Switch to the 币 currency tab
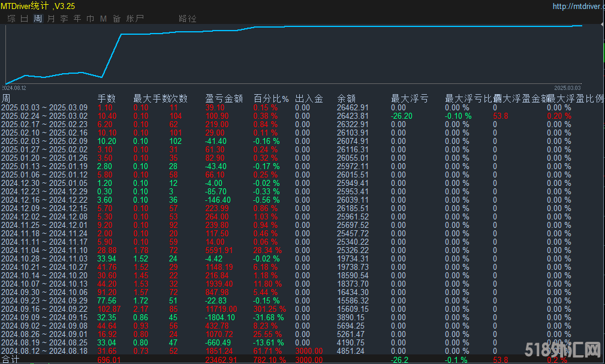The height and width of the screenshot is (364, 605). (91, 19)
